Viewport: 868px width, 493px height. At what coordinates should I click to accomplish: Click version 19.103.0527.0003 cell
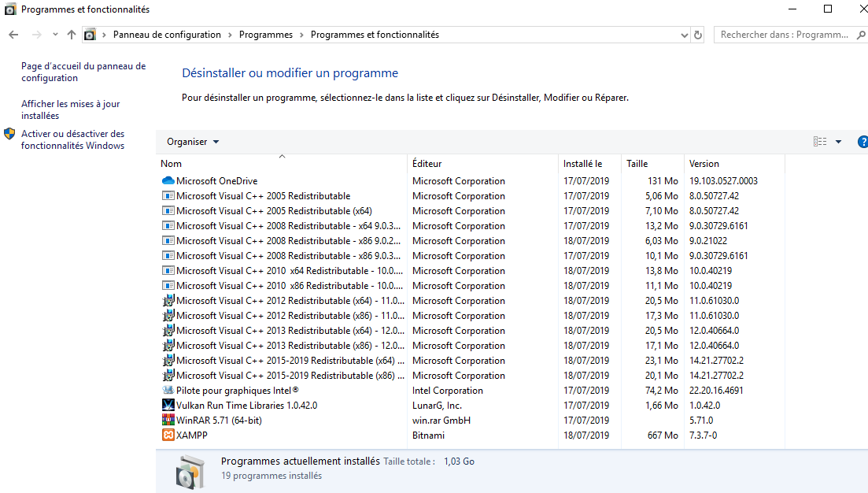[723, 180]
